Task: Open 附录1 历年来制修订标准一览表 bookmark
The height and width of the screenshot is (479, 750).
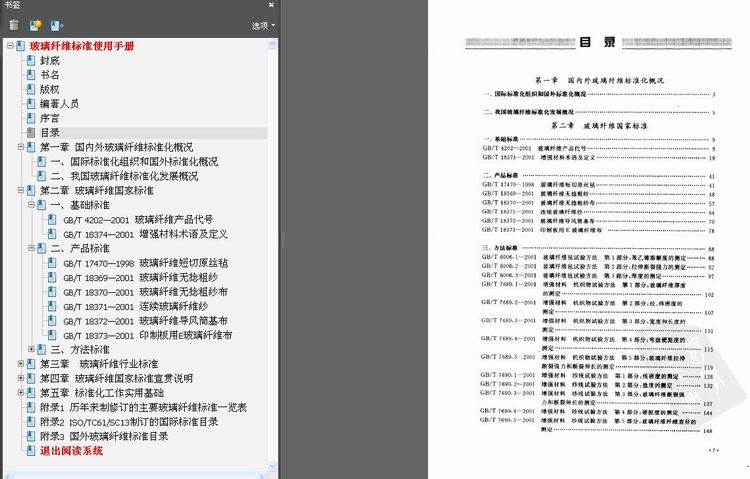Action: point(143,407)
